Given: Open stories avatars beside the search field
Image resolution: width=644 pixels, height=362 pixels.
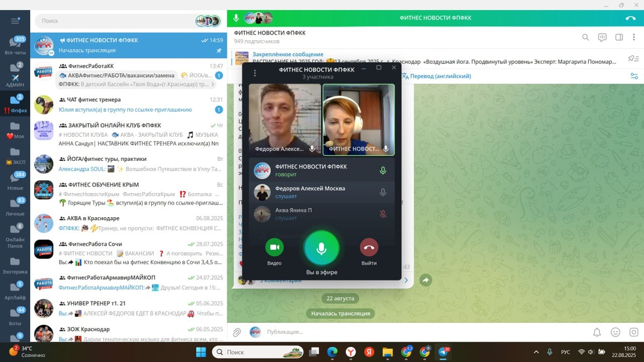Looking at the screenshot, I should click(207, 21).
